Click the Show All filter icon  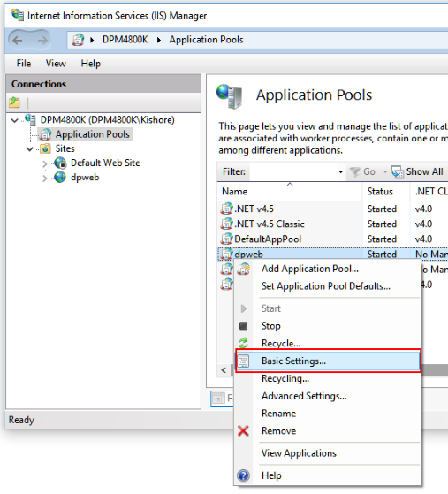tap(398, 171)
